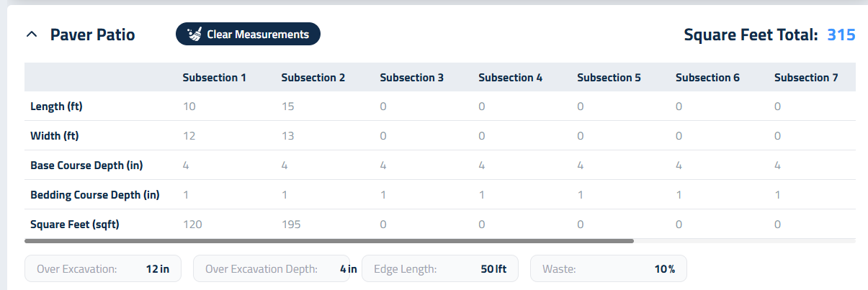Select the Subsection 6 column header
The width and height of the screenshot is (868, 290).
tap(707, 78)
